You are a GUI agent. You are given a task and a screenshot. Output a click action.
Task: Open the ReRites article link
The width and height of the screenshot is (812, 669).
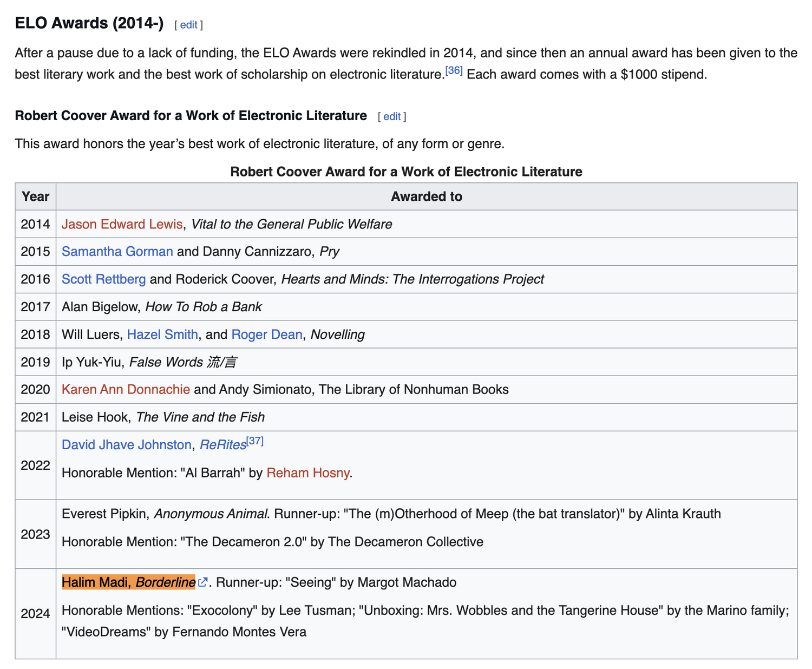222,445
